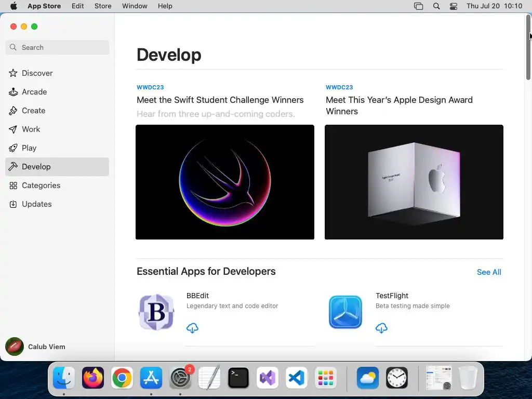The image size is (532, 399).
Task: Open Launchpad from the dock
Action: (x=326, y=378)
